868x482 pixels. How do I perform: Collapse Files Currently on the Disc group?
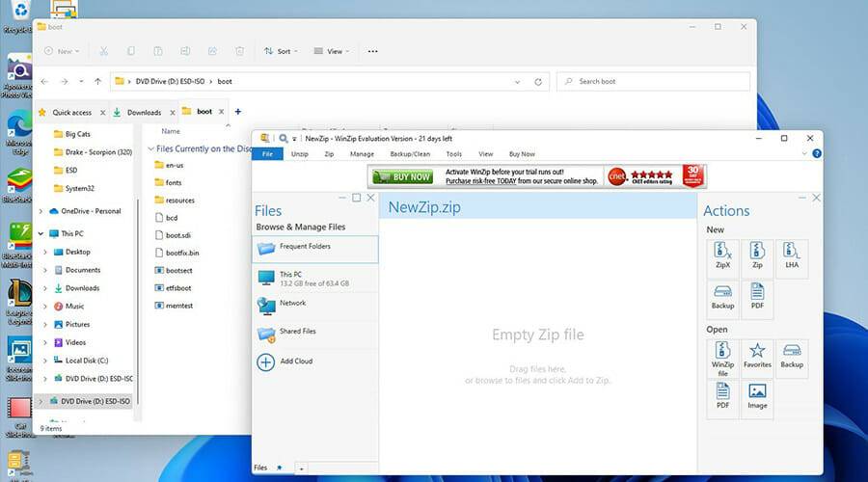tap(150, 148)
